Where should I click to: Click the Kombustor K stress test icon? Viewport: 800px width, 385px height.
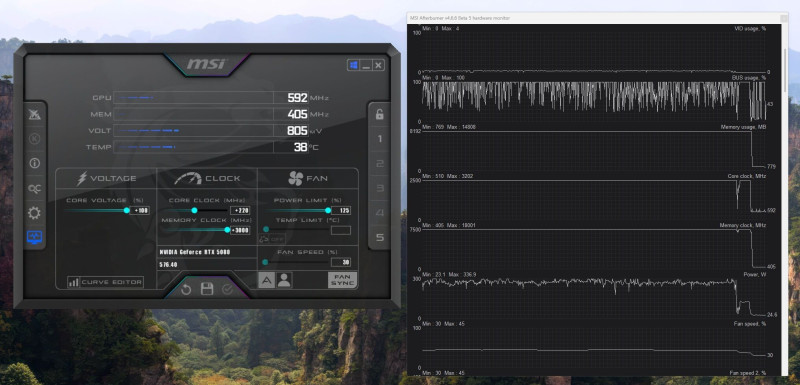coord(35,139)
